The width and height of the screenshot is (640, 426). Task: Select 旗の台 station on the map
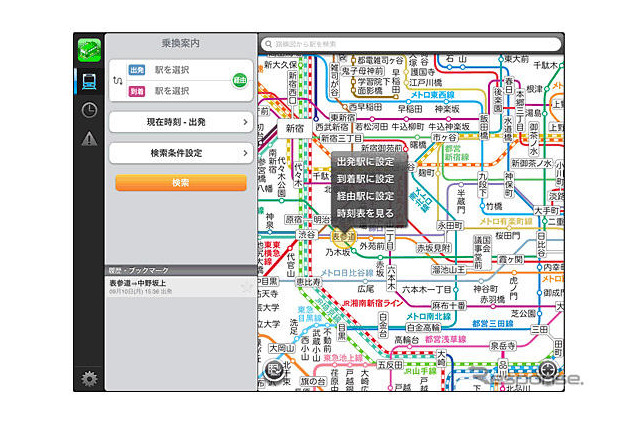click(313, 381)
